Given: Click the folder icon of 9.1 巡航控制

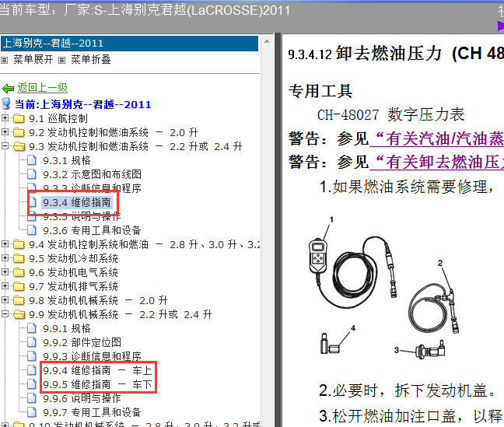Looking at the screenshot, I should click(19, 119).
